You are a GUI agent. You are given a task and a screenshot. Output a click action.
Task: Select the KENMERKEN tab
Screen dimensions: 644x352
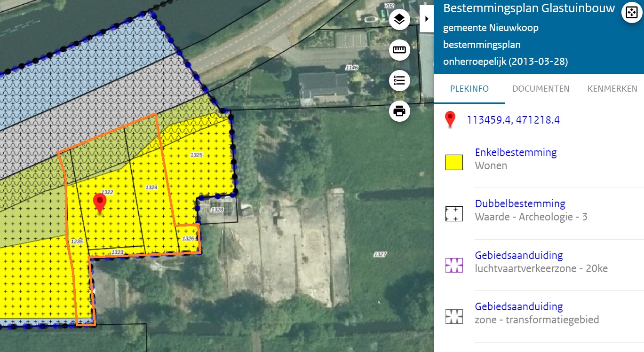pyautogui.click(x=612, y=89)
